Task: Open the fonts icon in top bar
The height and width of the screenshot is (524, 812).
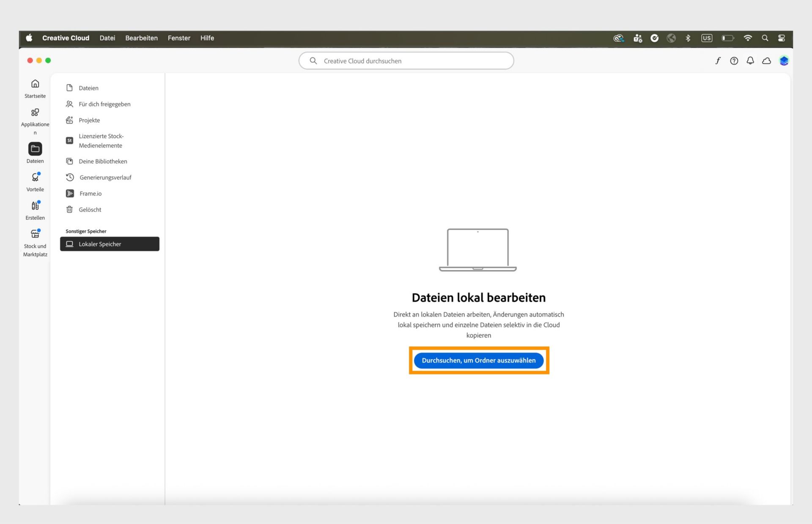Action: (x=718, y=61)
